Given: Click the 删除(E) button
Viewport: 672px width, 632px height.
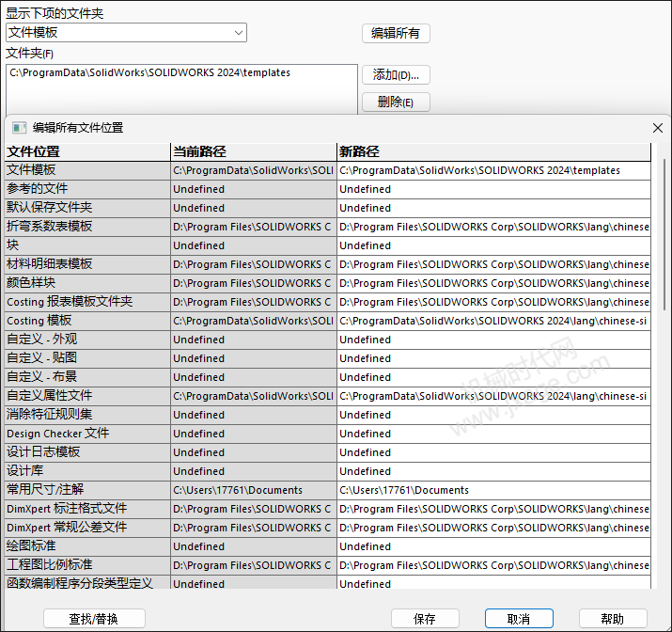Looking at the screenshot, I should [396, 103].
